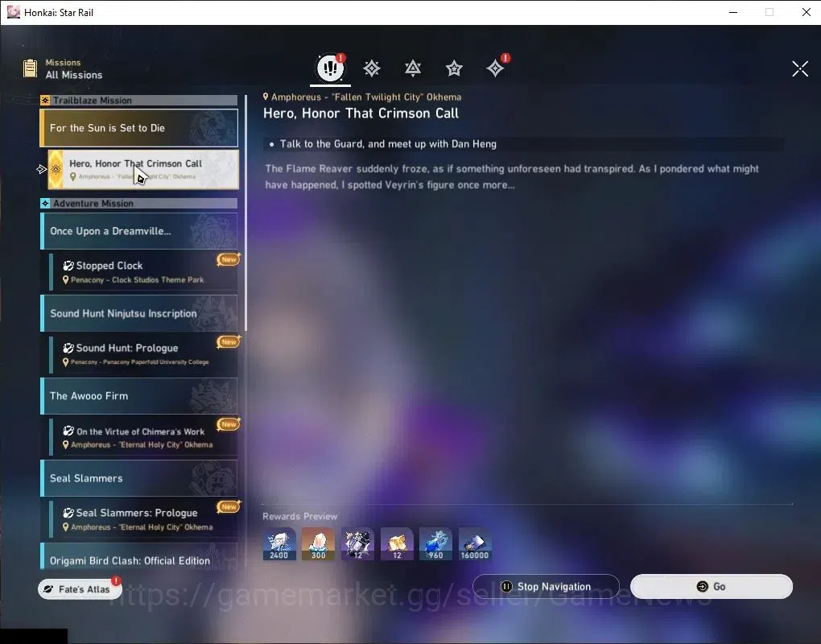Click the Honkai: Star Rail window icon
This screenshot has height=644, width=821.
(x=13, y=12)
